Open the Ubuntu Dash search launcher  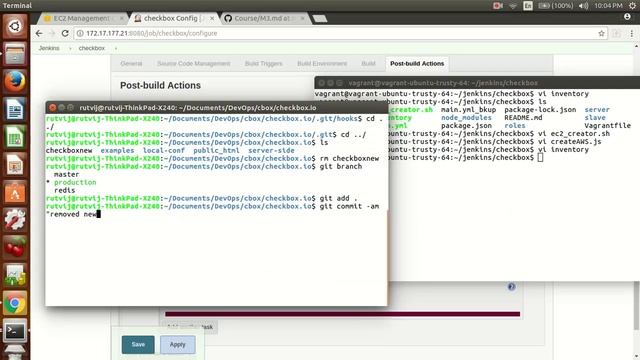[x=15, y=27]
